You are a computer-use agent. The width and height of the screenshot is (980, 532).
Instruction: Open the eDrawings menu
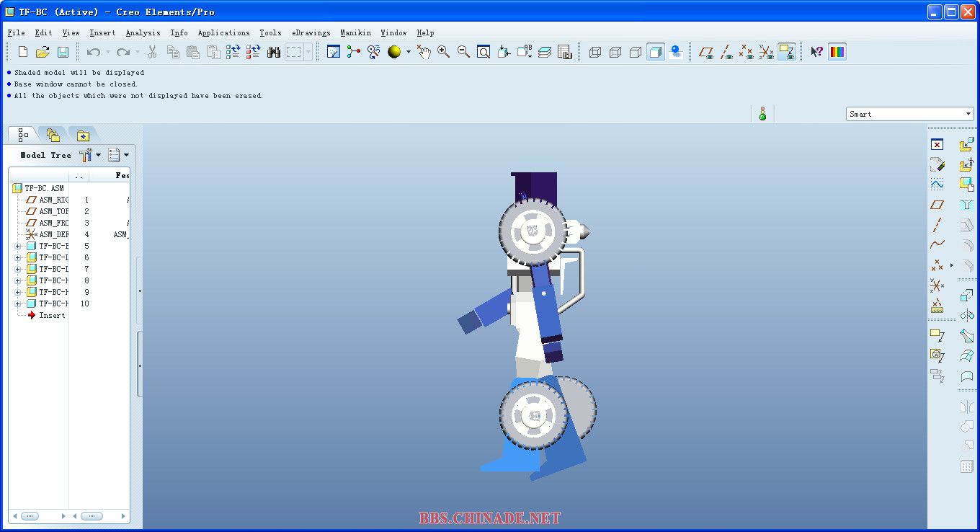pyautogui.click(x=311, y=32)
